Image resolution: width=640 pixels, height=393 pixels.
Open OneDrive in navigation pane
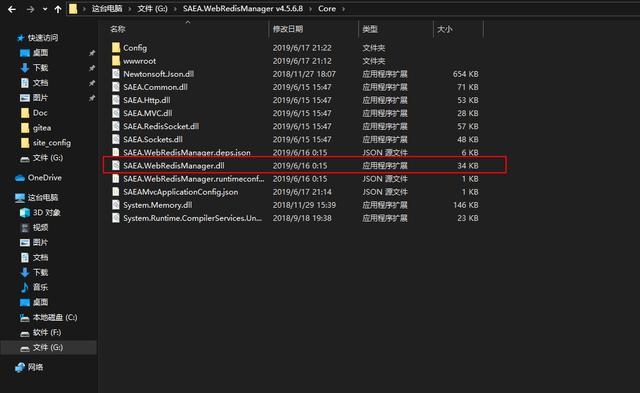click(44, 178)
